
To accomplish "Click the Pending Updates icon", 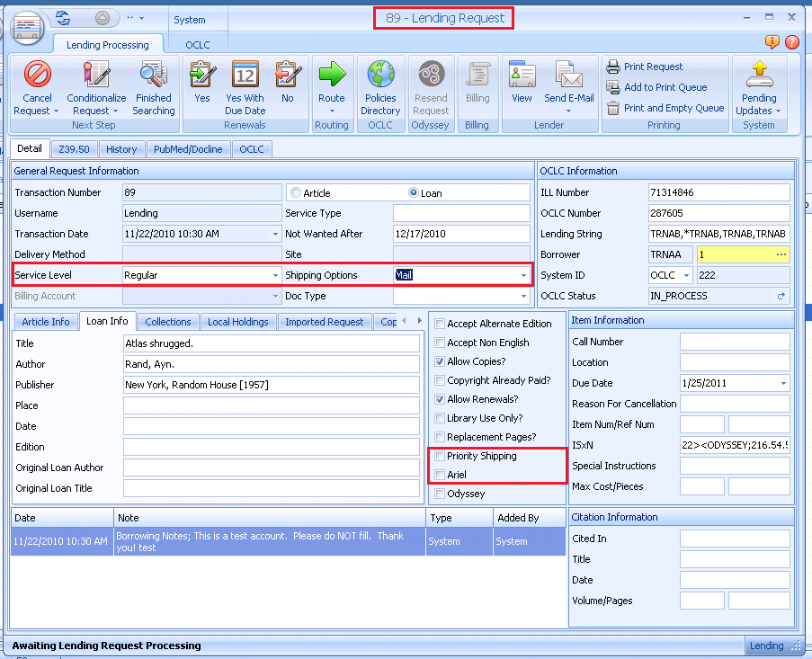I will coord(759,76).
